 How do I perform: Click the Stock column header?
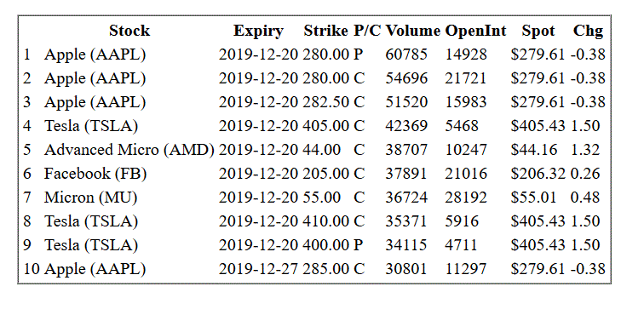pyautogui.click(x=129, y=31)
